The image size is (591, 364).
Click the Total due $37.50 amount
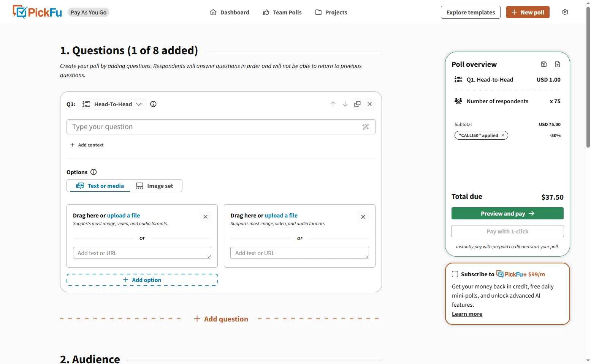[x=552, y=197]
